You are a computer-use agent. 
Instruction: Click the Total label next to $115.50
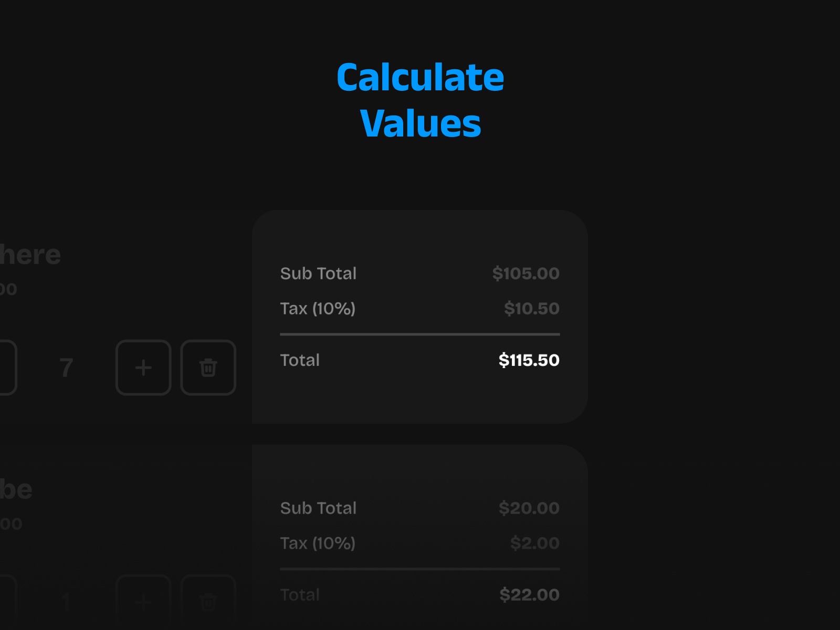click(x=300, y=360)
